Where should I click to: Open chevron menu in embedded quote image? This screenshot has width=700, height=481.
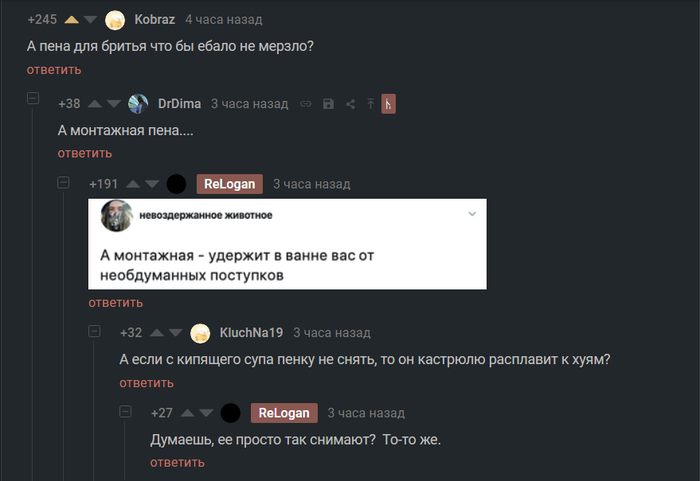tap(472, 214)
